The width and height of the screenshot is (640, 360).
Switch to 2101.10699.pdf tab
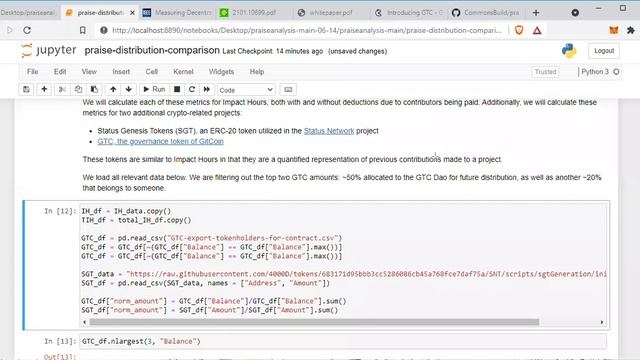pos(253,13)
